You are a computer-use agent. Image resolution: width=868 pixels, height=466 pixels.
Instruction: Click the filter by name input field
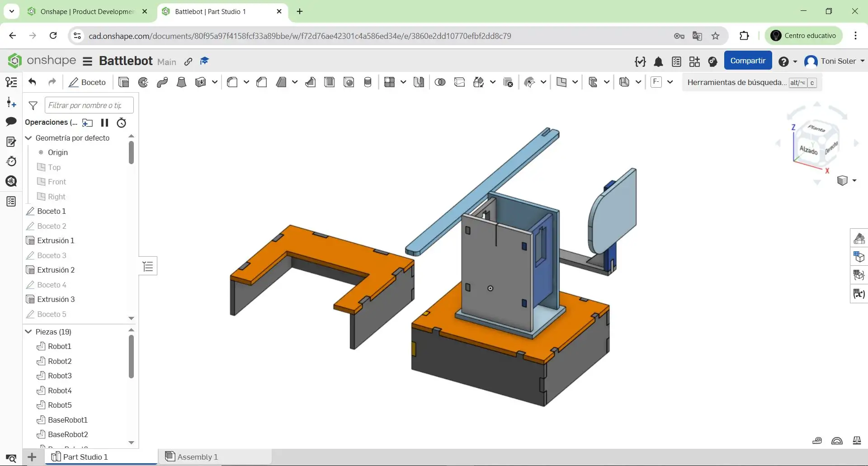(x=89, y=105)
